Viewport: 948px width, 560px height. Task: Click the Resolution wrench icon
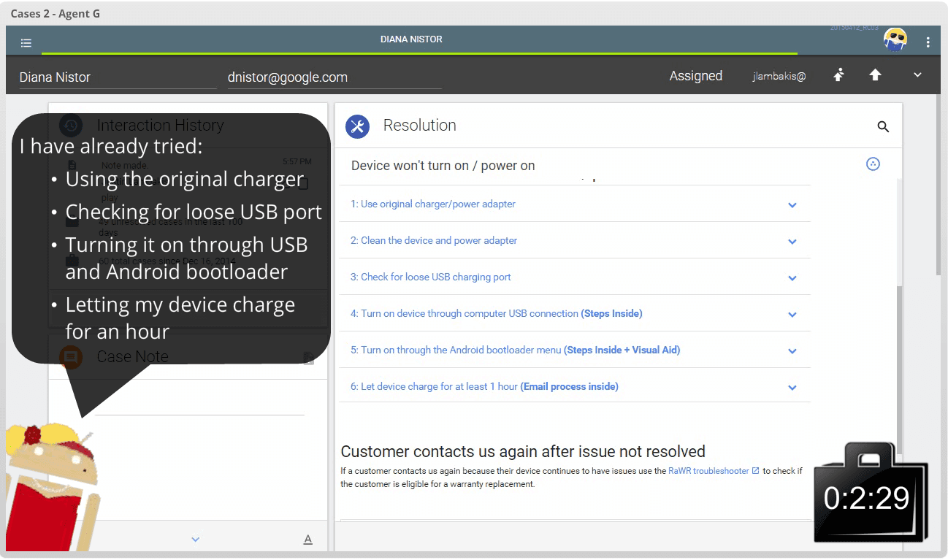click(357, 126)
